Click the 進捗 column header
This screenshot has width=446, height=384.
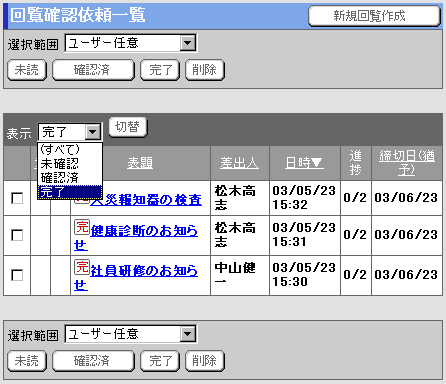356,163
